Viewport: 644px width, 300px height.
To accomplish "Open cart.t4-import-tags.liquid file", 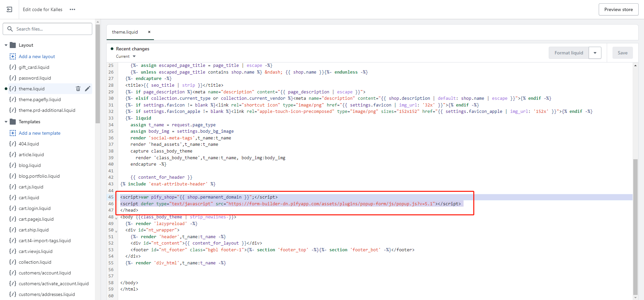I will 45,241.
